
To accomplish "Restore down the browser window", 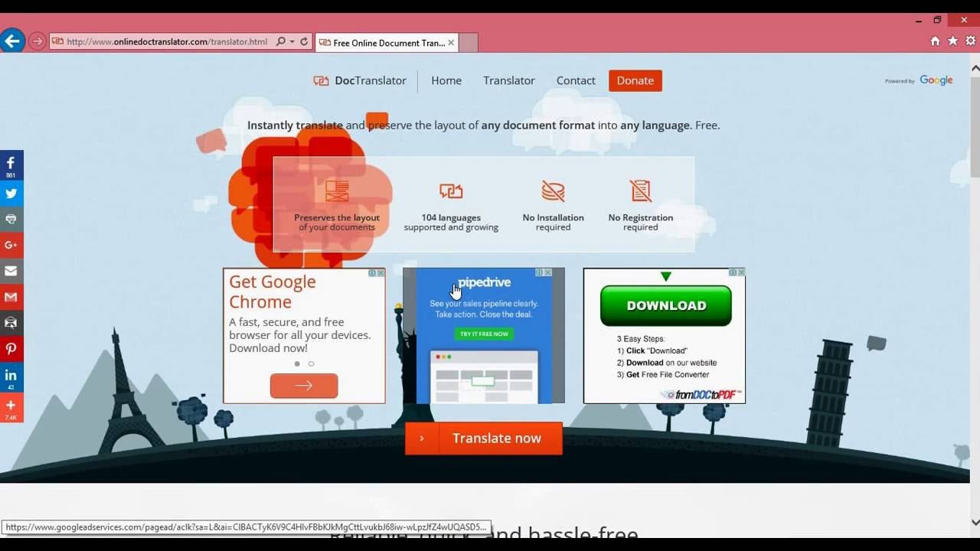I will pyautogui.click(x=937, y=20).
